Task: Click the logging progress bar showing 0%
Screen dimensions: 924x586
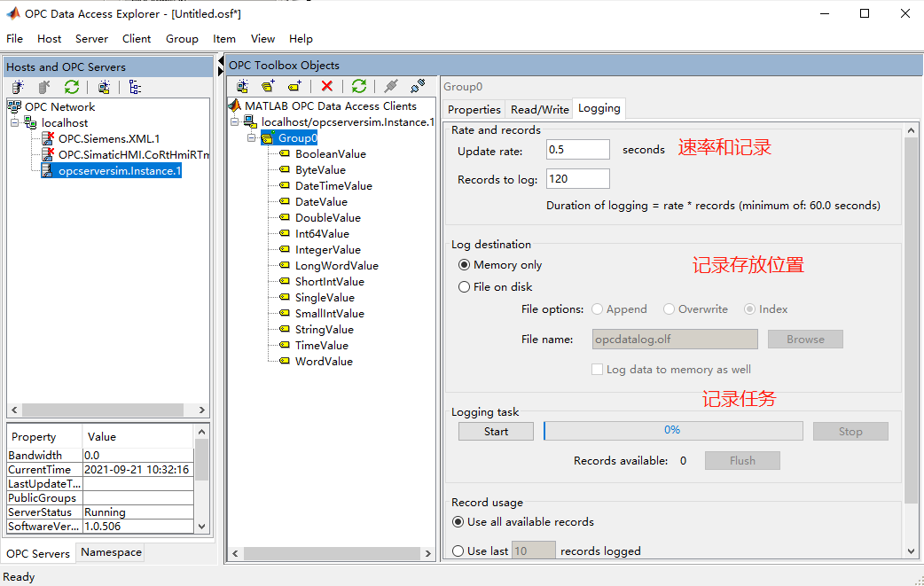Action: click(x=672, y=431)
